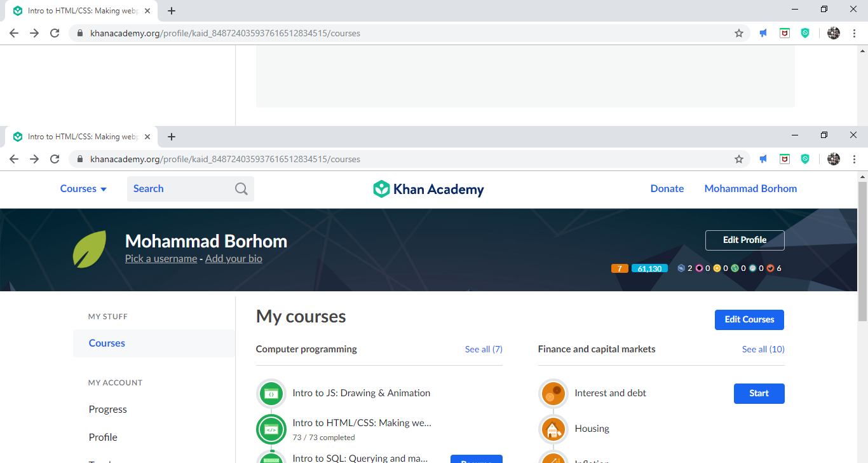Close the tab in lower browser window
This screenshot has height=463, width=868.
point(147,137)
